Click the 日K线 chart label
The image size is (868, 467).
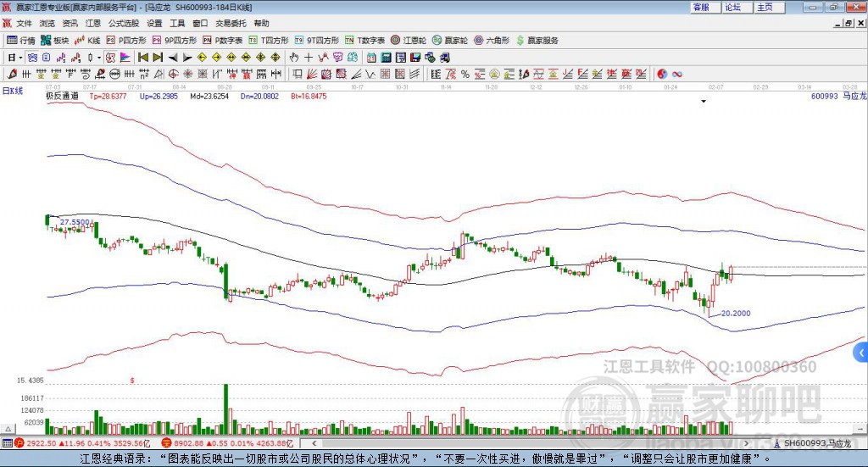(x=13, y=91)
